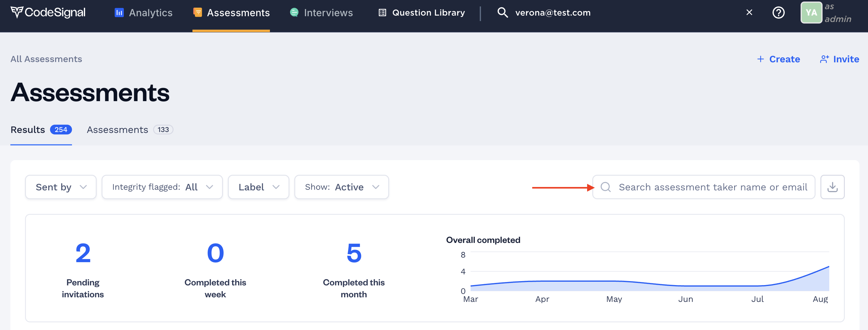Click the Invite button
Viewport: 868px width, 330px height.
pyautogui.click(x=839, y=59)
